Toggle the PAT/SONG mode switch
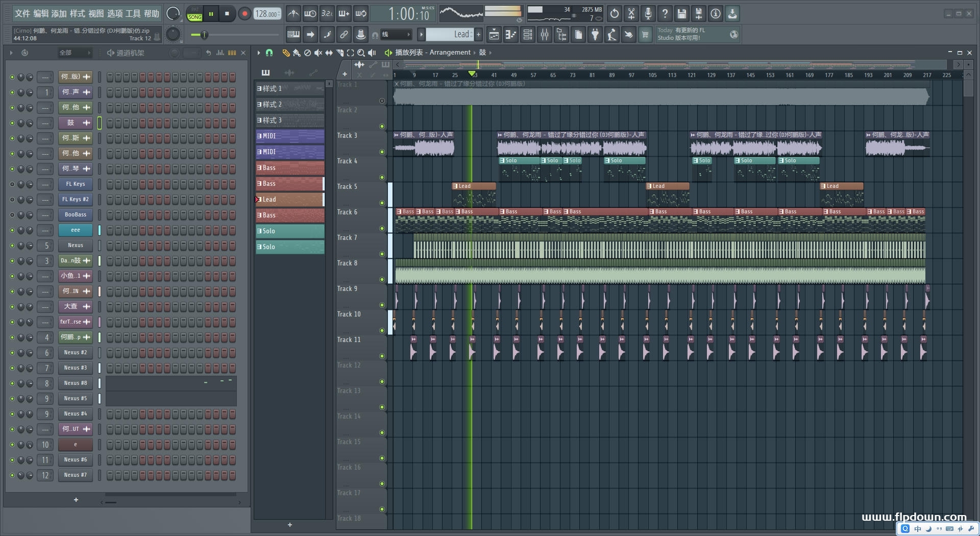This screenshot has width=980, height=536. (x=194, y=14)
